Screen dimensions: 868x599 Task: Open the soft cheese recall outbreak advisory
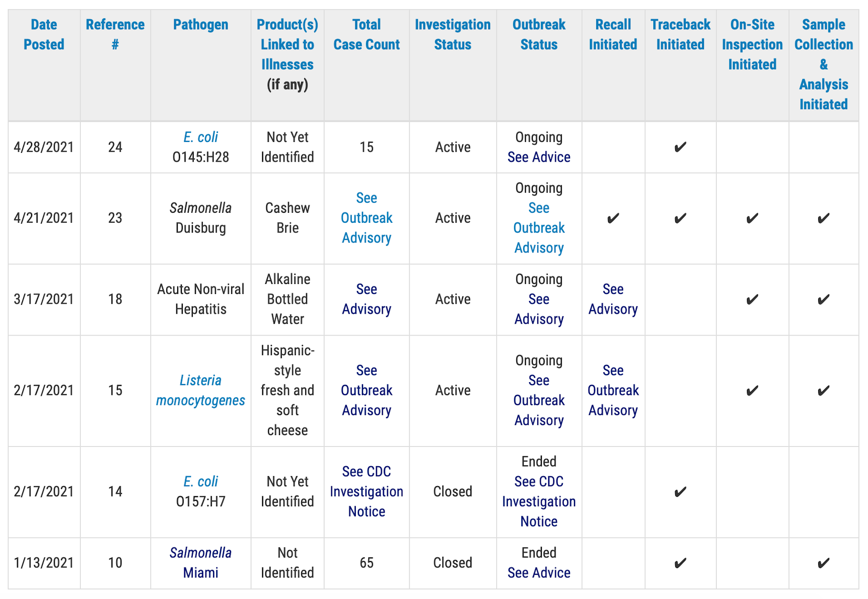(x=613, y=390)
